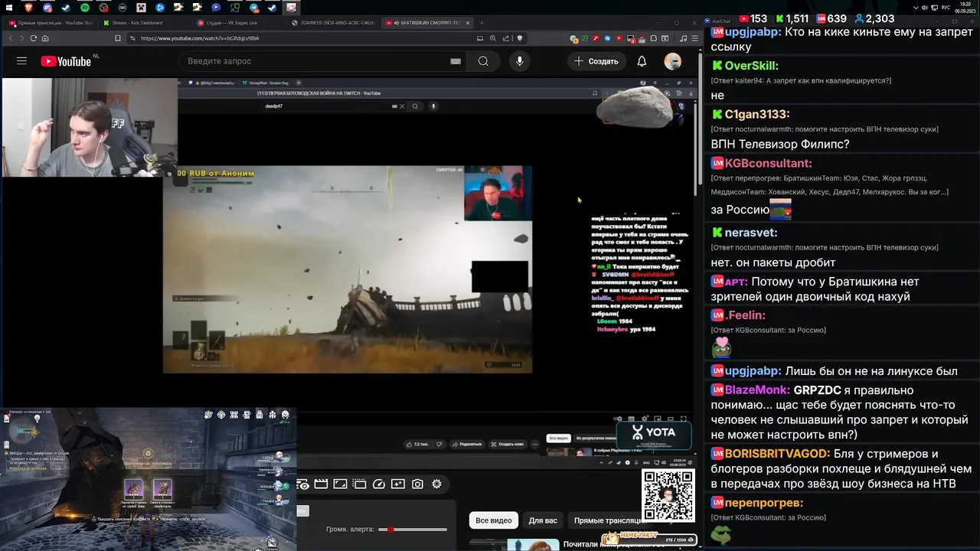Viewport: 980px width, 551px height.
Task: Click the eye icon in stream toolbar
Action: tap(303, 484)
